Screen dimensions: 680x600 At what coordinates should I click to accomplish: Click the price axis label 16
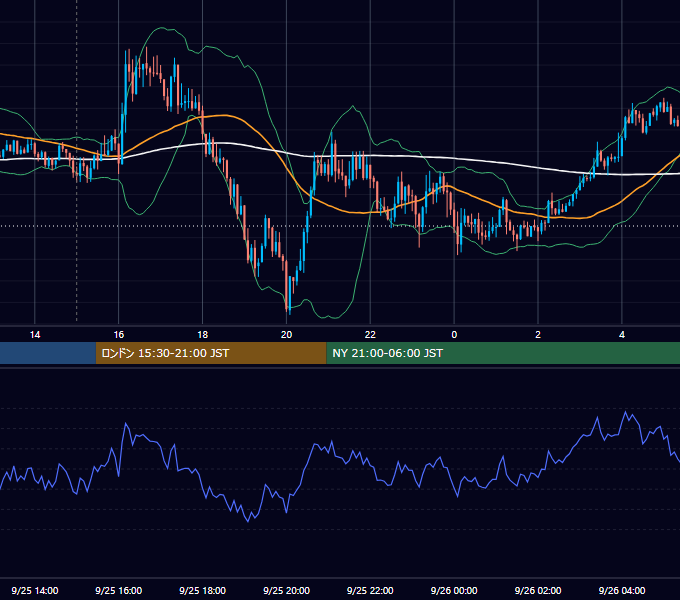click(118, 335)
